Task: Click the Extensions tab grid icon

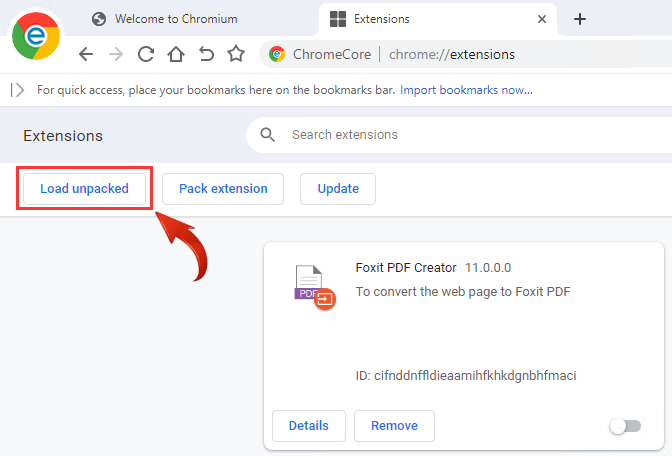Action: pos(338,19)
